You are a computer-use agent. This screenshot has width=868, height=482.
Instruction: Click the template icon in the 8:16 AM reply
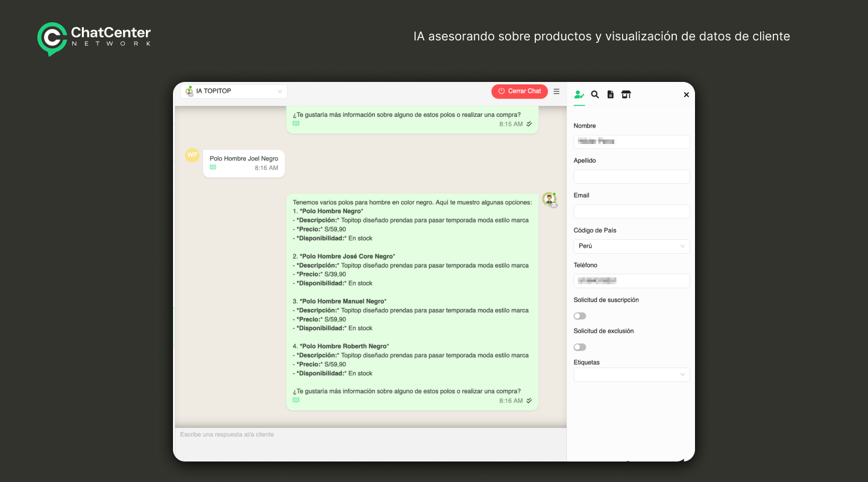(296, 400)
